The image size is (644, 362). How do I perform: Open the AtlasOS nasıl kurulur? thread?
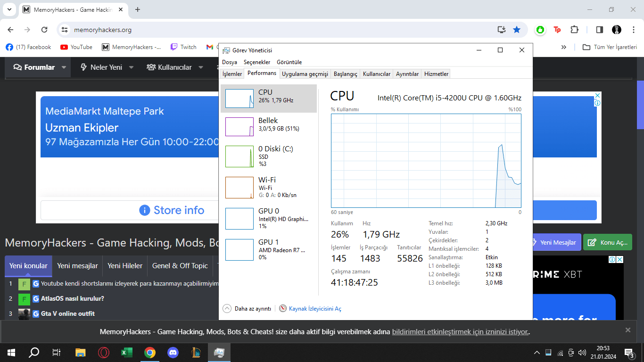73,298
